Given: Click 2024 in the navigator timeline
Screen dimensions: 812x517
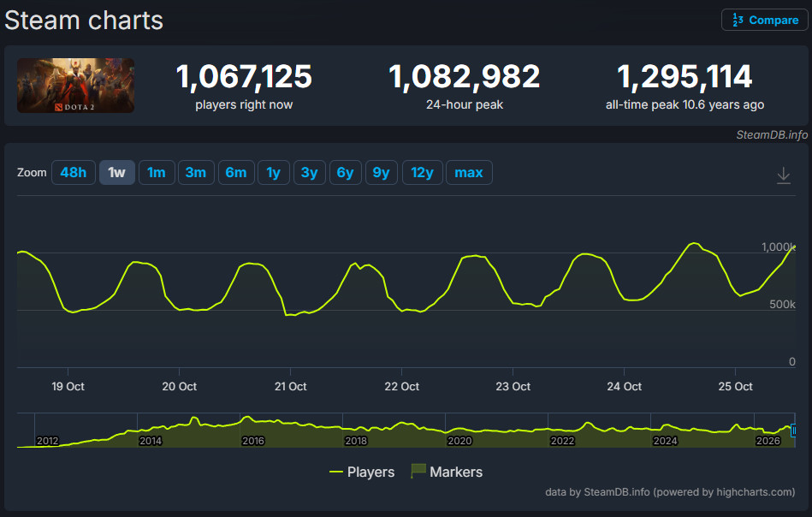Looking at the screenshot, I should point(665,441).
